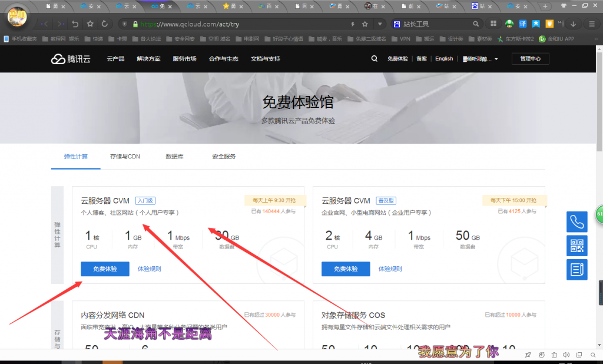The image size is (603, 364).
Task: Click the bookmark star in address bar
Action: coord(365,24)
